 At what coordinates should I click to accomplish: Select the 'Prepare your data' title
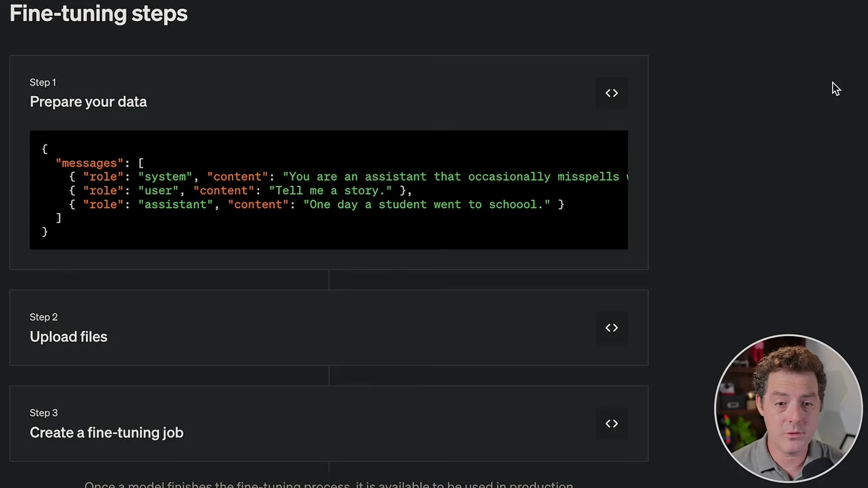click(x=88, y=102)
